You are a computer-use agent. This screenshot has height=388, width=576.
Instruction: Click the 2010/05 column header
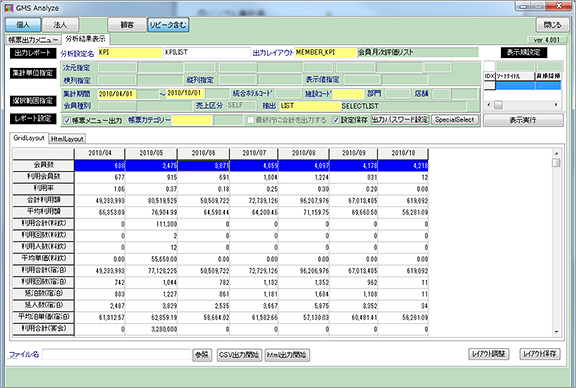pyautogui.click(x=151, y=153)
